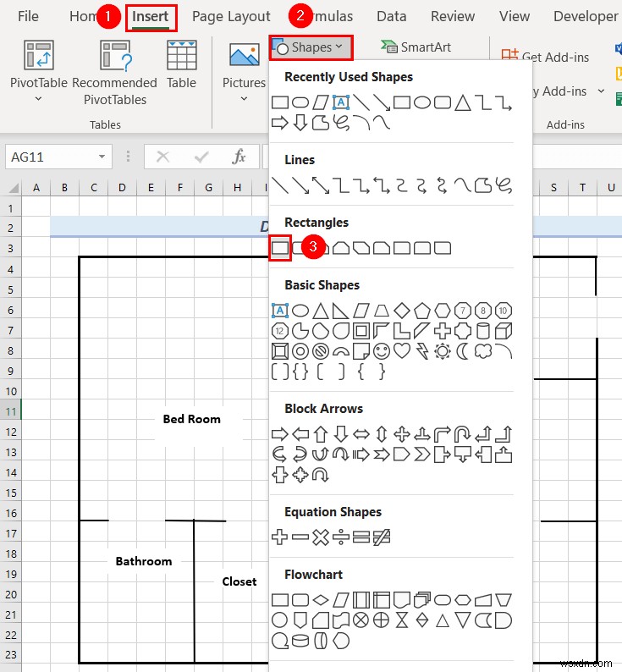Select the Moon shape
Viewport: 622px width, 672px height.
[x=463, y=351]
